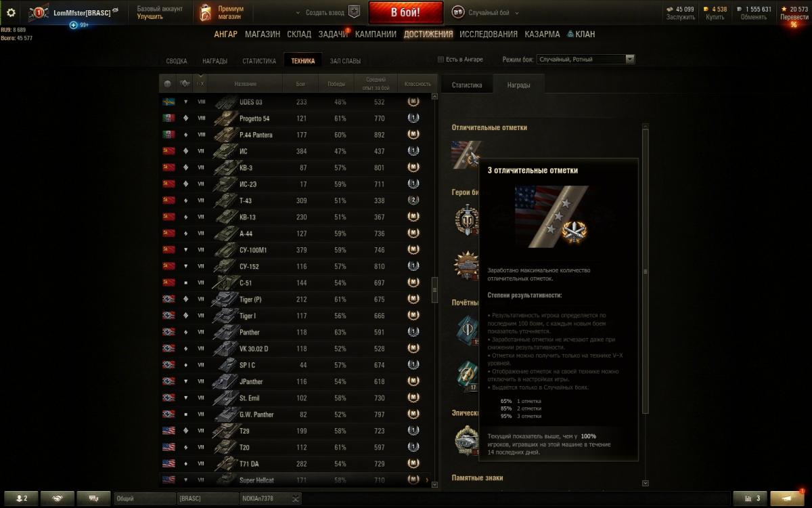Select the Tiger I vehicle row
The image size is (812, 508).
click(295, 316)
